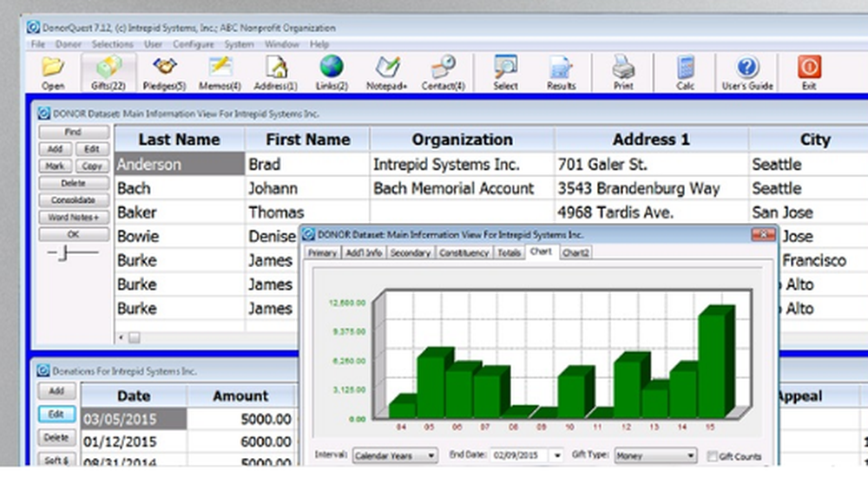Click Delete in Donations panel
This screenshot has height=490, width=868.
[56, 437]
